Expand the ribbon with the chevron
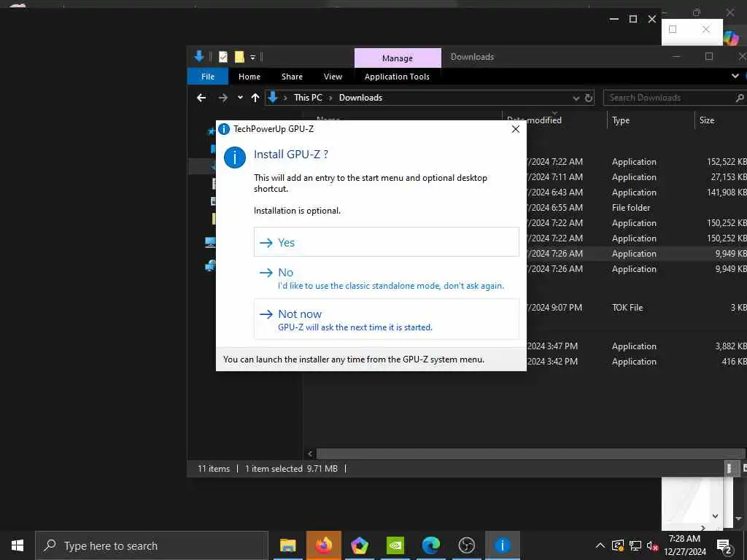The image size is (747, 560). [x=735, y=76]
